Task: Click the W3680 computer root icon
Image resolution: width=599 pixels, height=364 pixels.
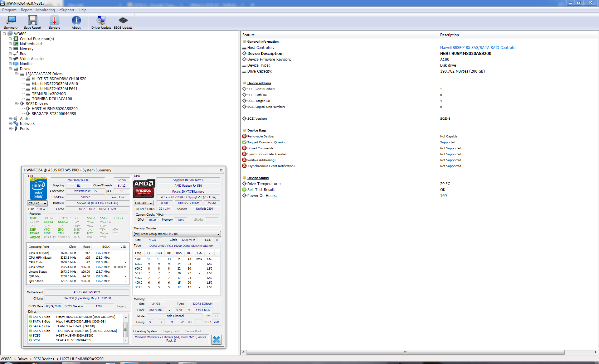Action: [x=10, y=34]
